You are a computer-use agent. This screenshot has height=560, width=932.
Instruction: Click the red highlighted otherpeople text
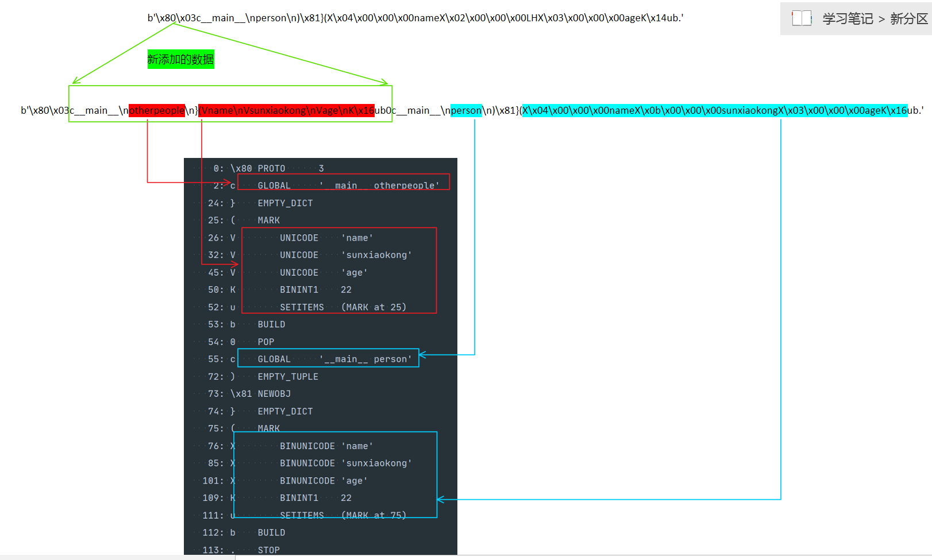pyautogui.click(x=157, y=110)
